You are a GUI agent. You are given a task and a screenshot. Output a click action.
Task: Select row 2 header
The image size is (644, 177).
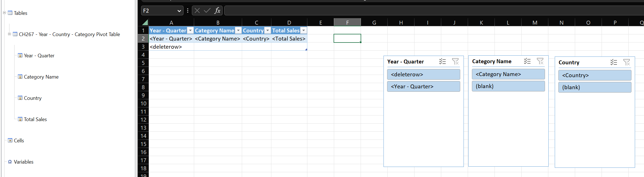pyautogui.click(x=143, y=39)
